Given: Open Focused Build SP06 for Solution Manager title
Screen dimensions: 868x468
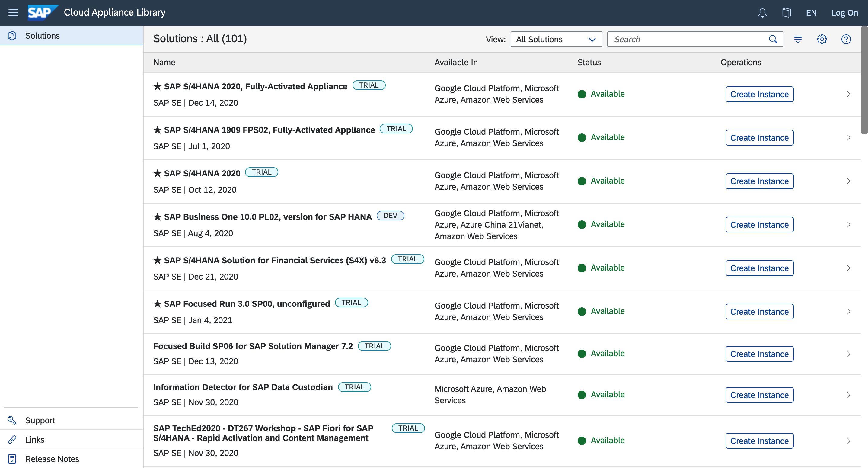Looking at the screenshot, I should coord(253,346).
